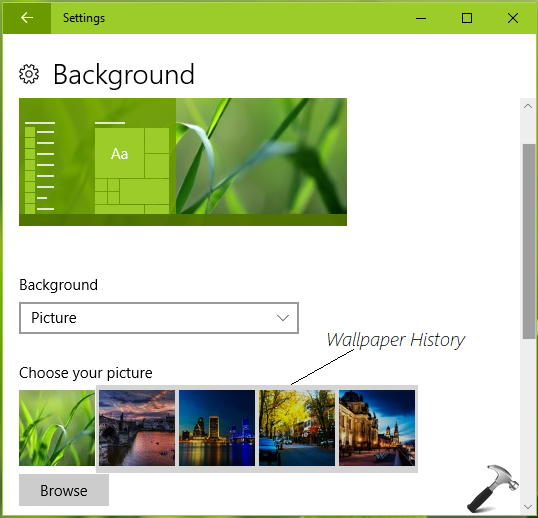Image resolution: width=538 pixels, height=518 pixels.
Task: Click the Aa tile in preview
Action: click(119, 153)
